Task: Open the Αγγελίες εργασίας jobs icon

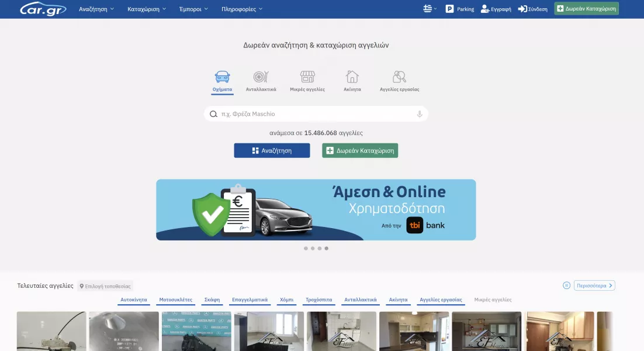Action: [x=399, y=77]
